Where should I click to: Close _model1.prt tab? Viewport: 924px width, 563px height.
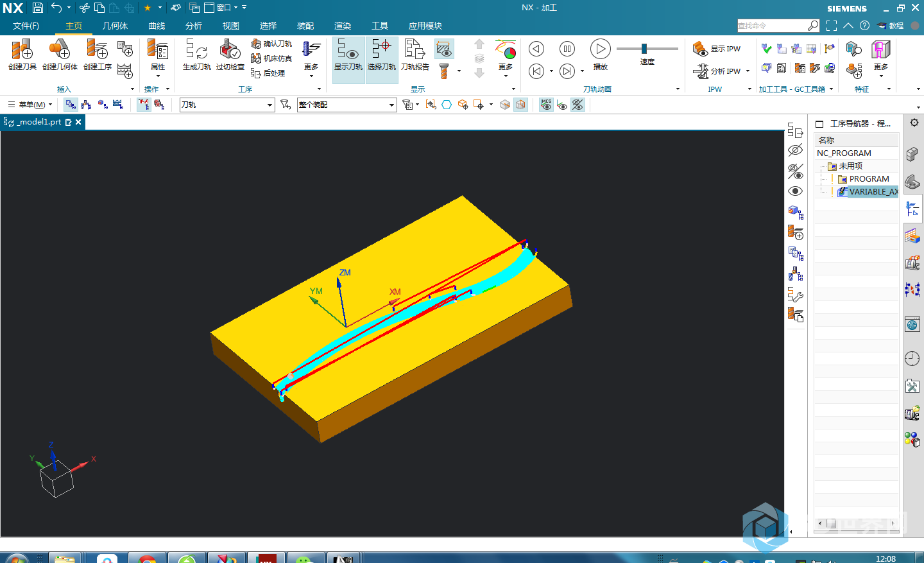78,122
